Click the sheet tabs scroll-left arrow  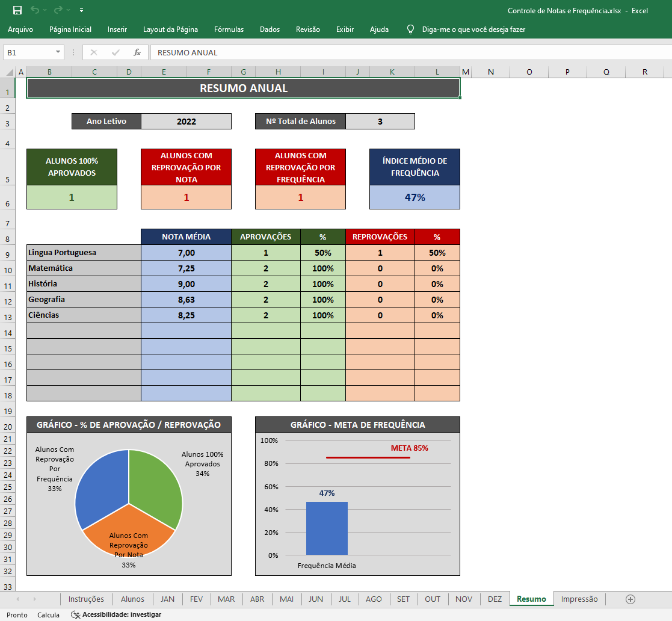pyautogui.click(x=17, y=599)
